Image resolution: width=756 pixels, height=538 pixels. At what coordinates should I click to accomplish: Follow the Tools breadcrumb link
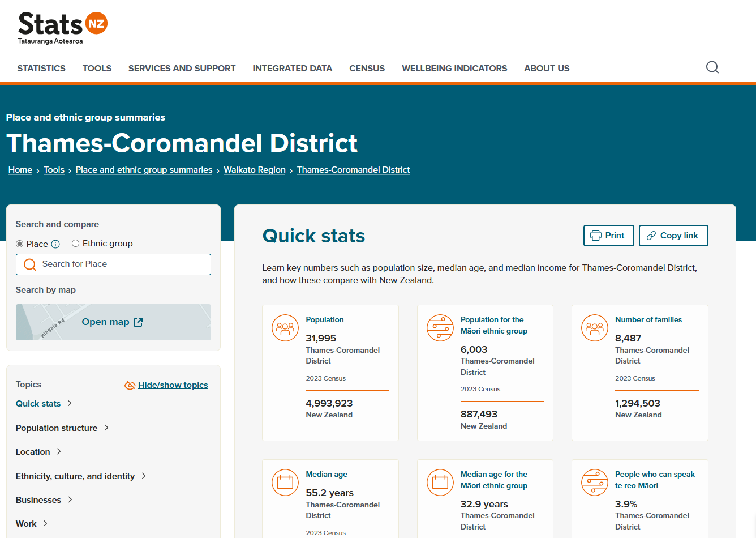pos(54,170)
